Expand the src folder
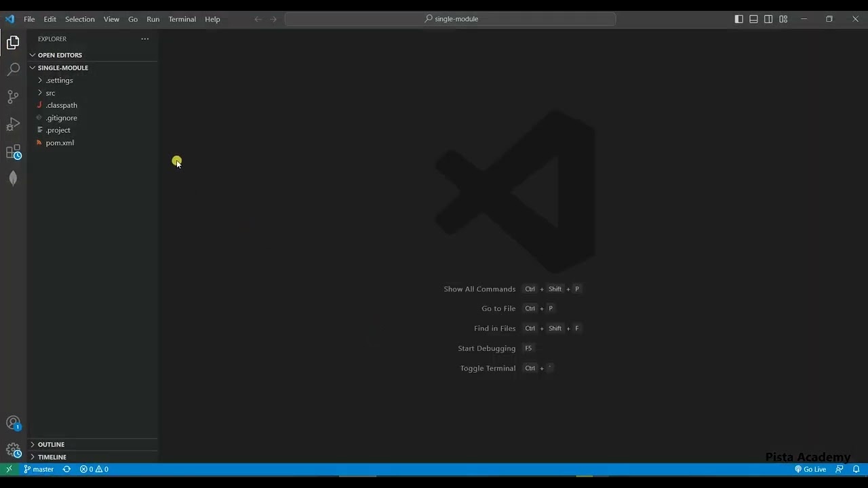The image size is (868, 488). (92, 93)
